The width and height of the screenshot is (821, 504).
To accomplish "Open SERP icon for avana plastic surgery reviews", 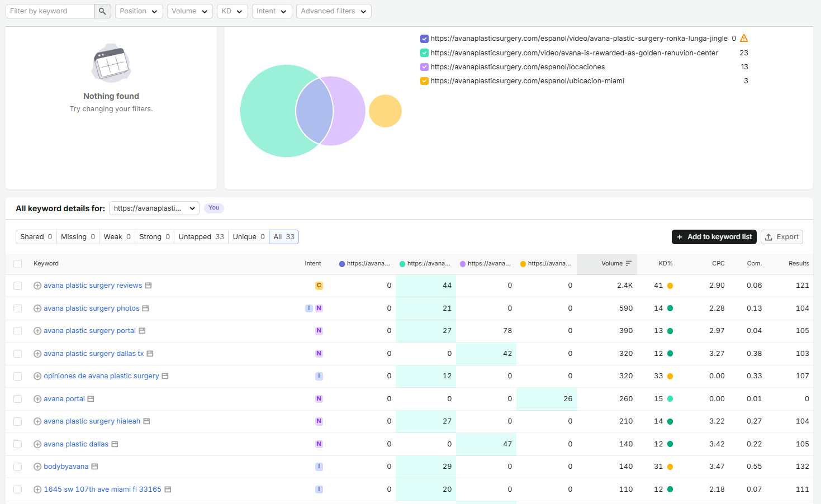I will pos(148,286).
